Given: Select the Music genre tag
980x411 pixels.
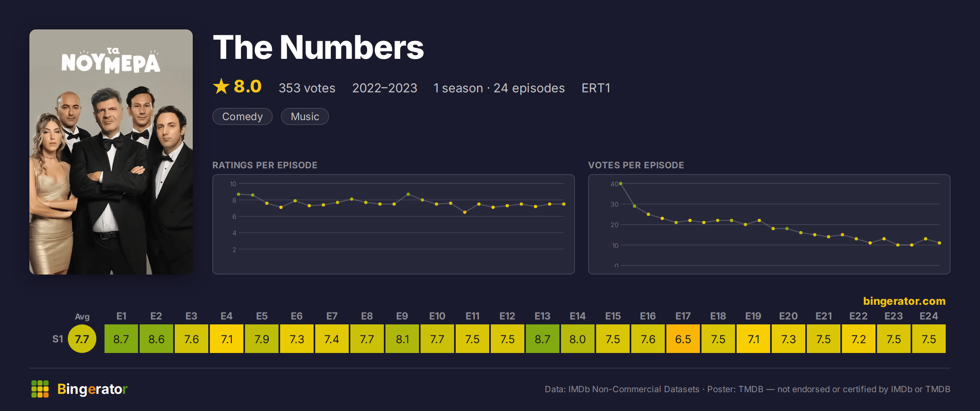Looking at the screenshot, I should pos(305,116).
